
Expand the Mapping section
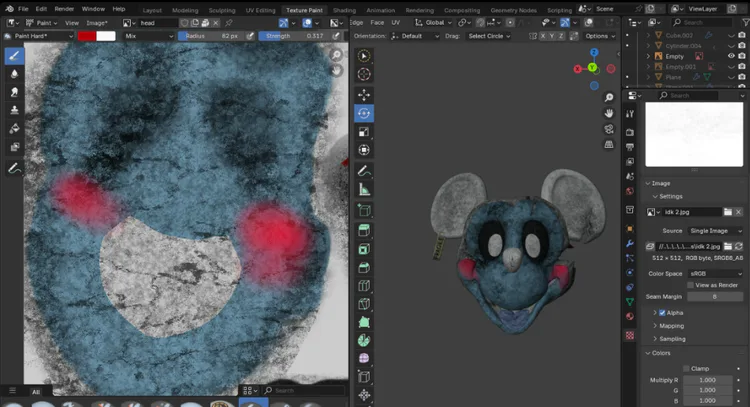[x=671, y=325]
